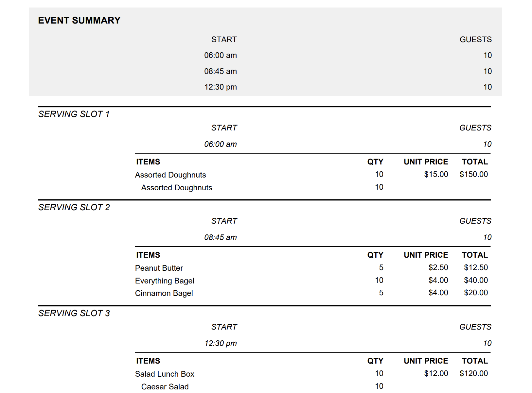Image resolution: width=532 pixels, height=393 pixels.
Task: Click the $150.00 total for doughnuts
Action: [473, 174]
